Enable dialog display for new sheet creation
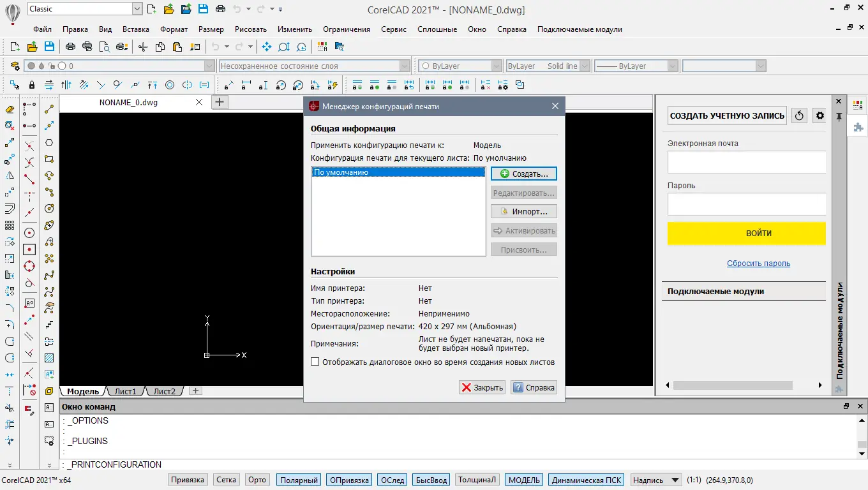Viewport: 868px width, 490px height. 315,362
